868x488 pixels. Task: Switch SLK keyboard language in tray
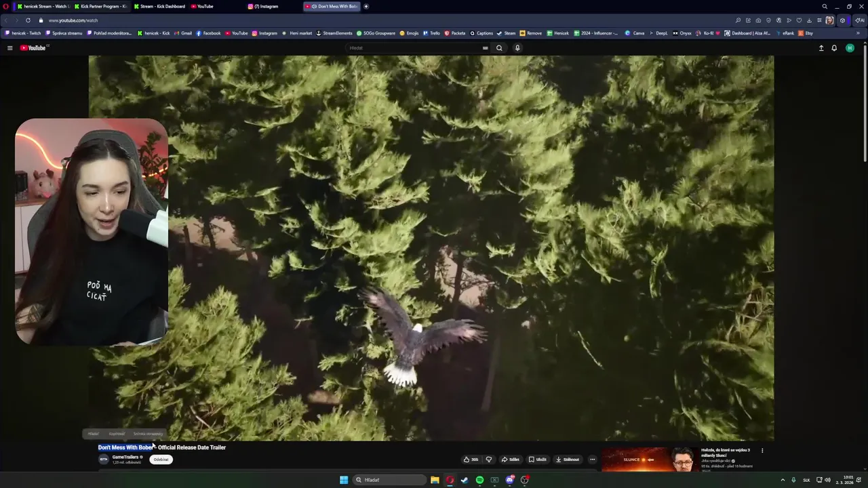[806, 480]
